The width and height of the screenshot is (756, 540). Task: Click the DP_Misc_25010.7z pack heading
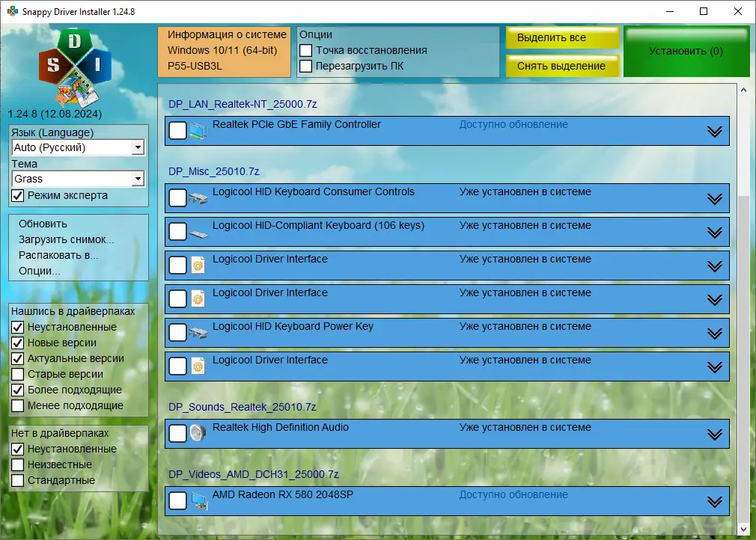pyautogui.click(x=213, y=171)
